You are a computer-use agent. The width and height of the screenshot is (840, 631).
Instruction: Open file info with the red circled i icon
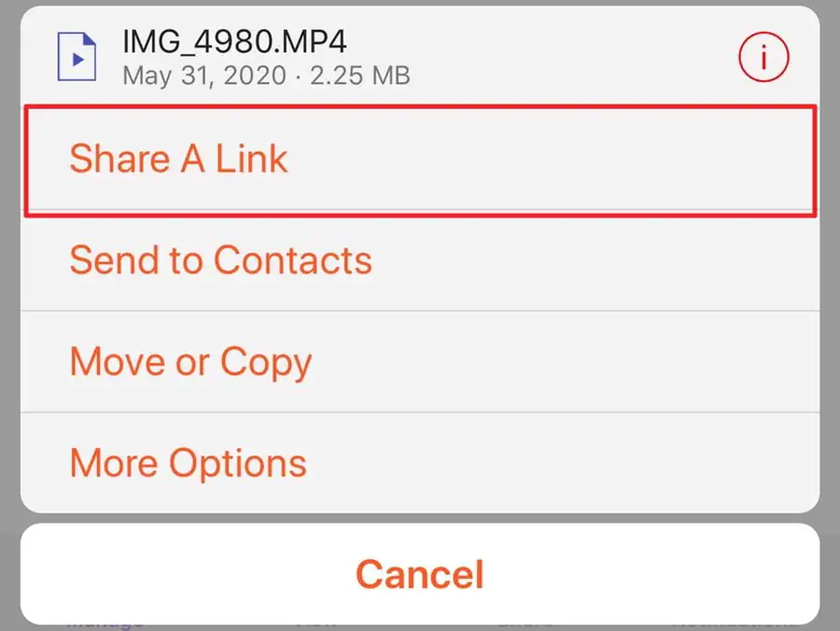(x=763, y=58)
